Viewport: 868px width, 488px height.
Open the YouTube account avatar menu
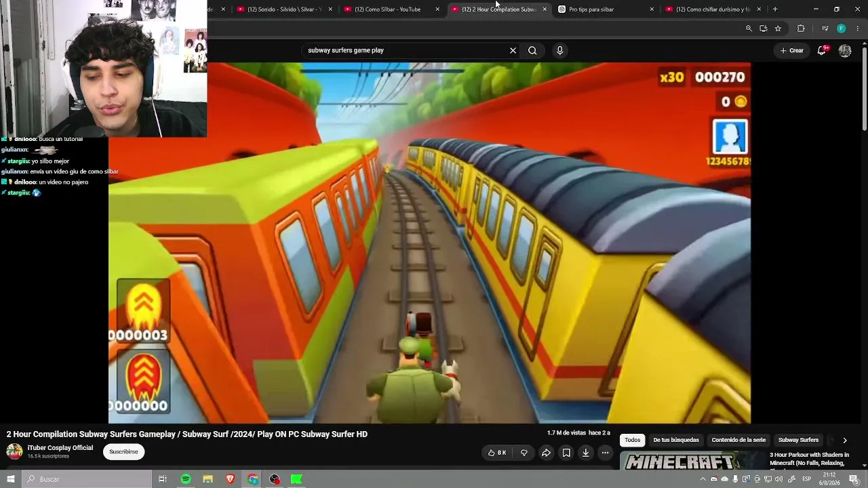[845, 50]
